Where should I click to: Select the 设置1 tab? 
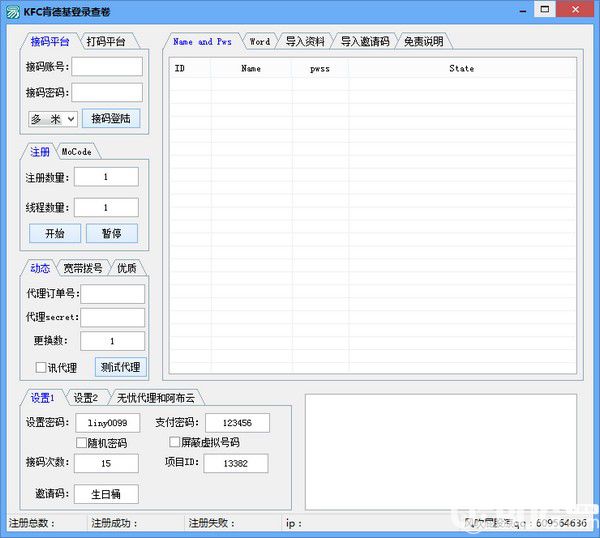coord(42,398)
